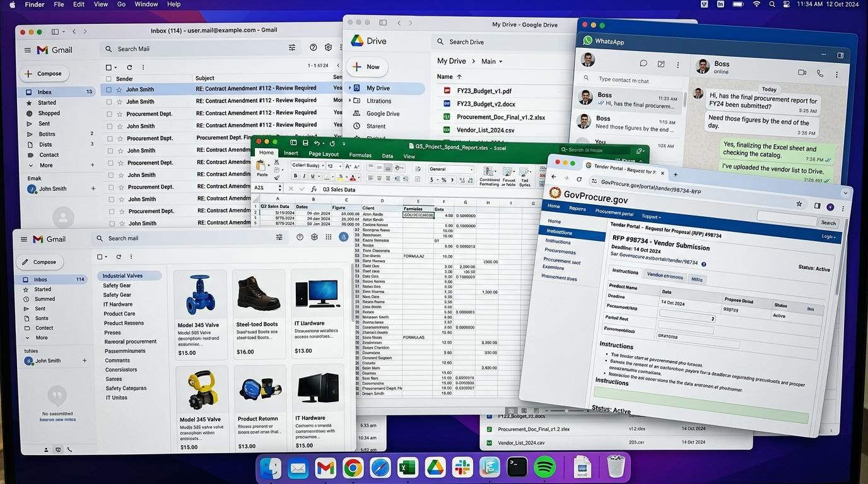Screen dimensions: 868x484
Task: Open the Support dropdown in GovProcure navigation
Action: [650, 216]
